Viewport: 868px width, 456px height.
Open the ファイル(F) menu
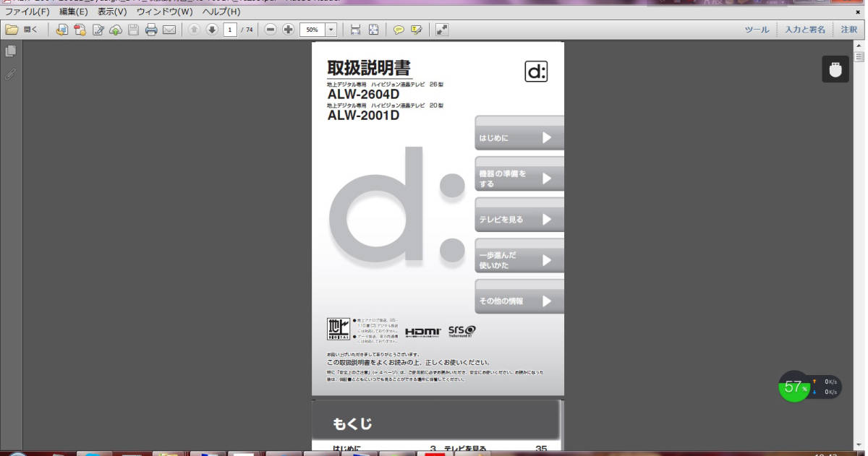(x=27, y=12)
